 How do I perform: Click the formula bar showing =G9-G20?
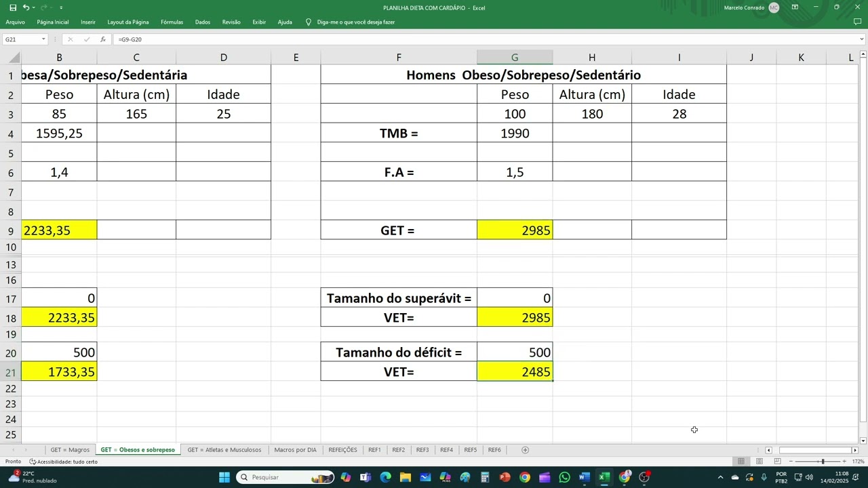485,39
